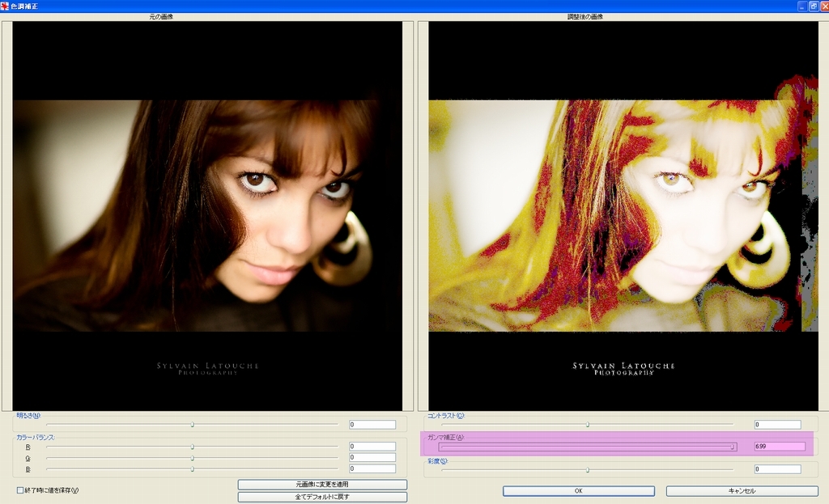829x504 pixels.
Task: Click the ガンマ補正 field showing 6.99
Action: pyautogui.click(x=780, y=447)
